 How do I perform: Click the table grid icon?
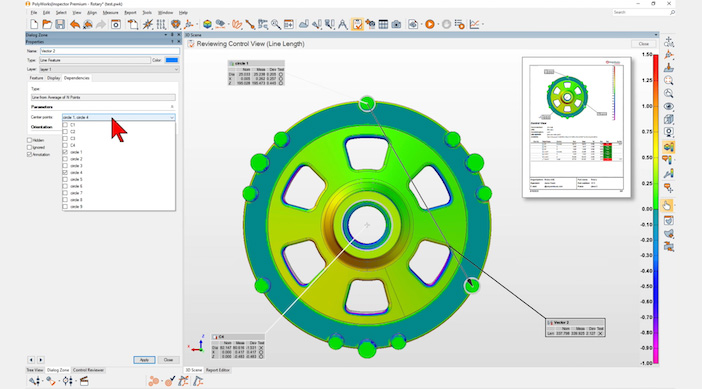[x=383, y=24]
